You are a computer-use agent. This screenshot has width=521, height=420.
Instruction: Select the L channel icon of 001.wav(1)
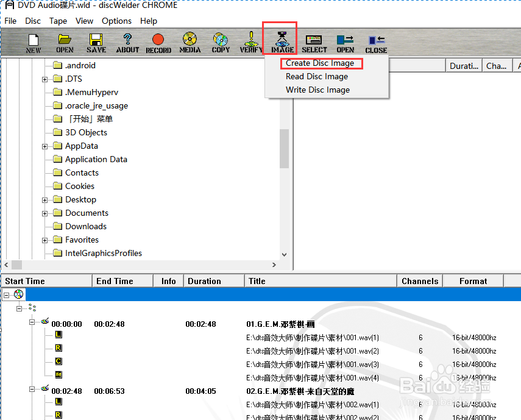58,334
